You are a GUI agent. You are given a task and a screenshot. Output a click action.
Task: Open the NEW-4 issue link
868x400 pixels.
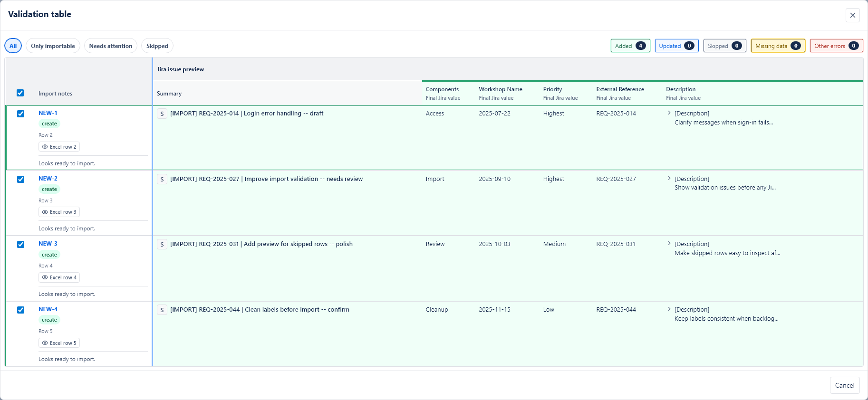point(48,309)
